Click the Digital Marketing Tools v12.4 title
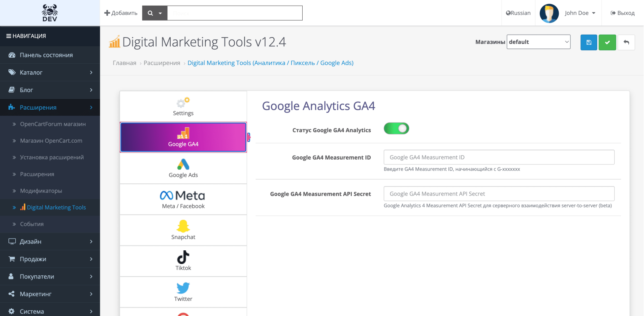The height and width of the screenshot is (316, 644). (204, 42)
